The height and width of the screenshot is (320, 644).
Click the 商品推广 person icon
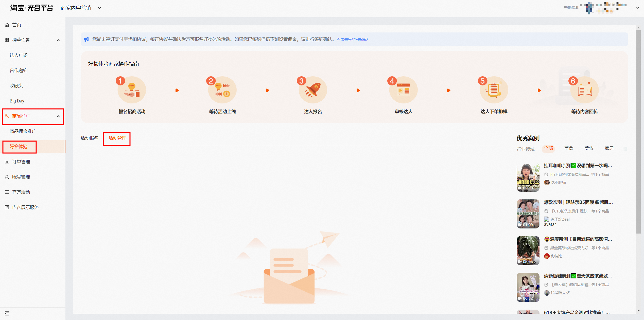click(x=7, y=116)
